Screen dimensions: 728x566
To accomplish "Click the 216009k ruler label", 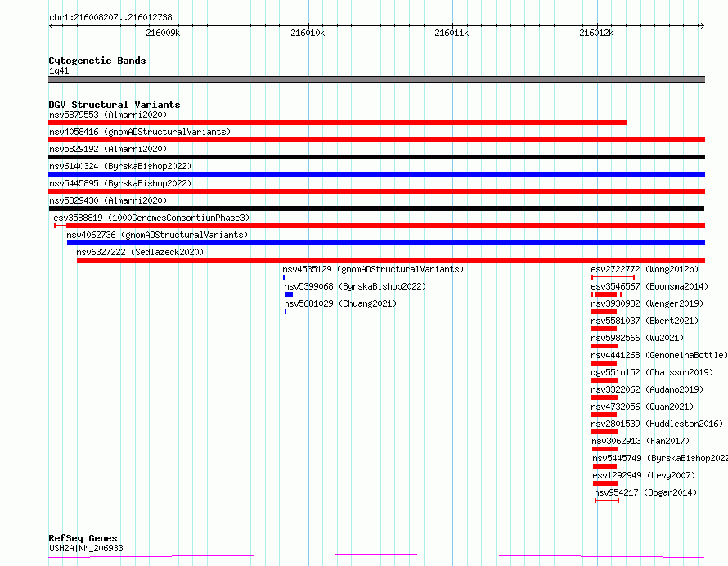I will click(x=163, y=33).
